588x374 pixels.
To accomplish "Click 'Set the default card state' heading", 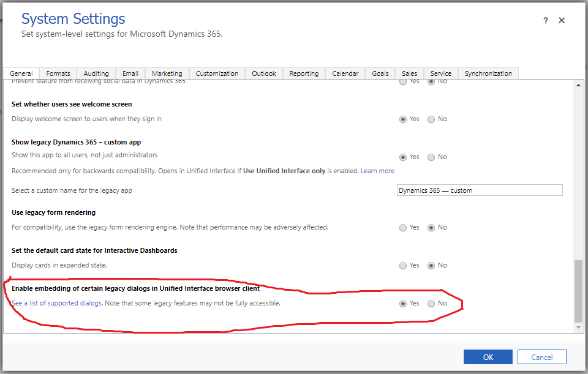I will pos(94,250).
